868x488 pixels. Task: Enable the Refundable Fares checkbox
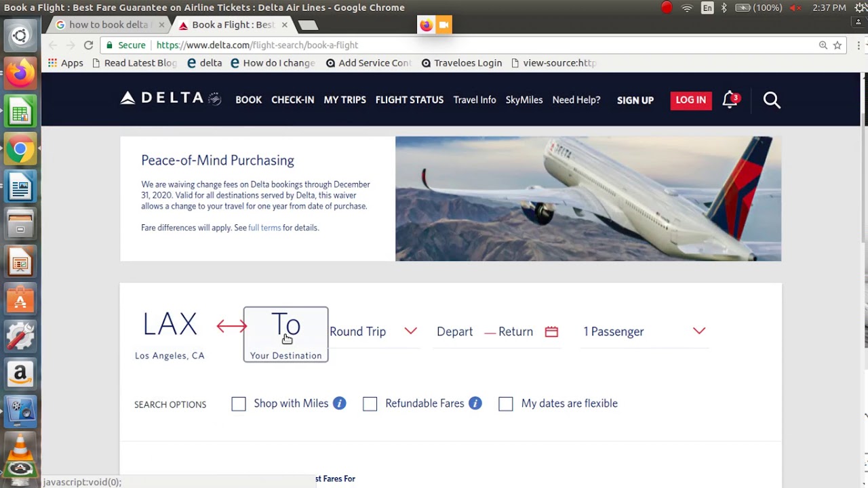(x=370, y=404)
